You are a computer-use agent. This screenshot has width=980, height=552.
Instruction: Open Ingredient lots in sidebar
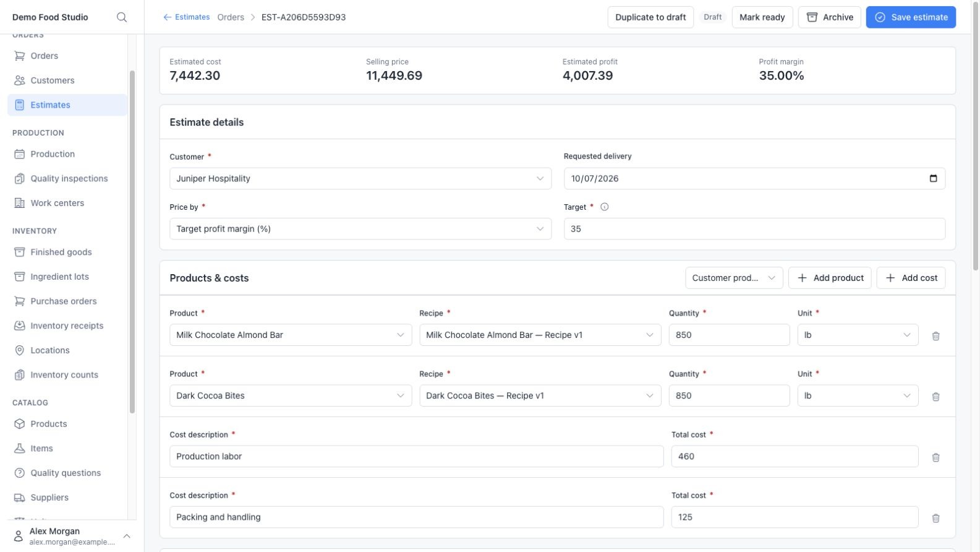tap(67, 277)
